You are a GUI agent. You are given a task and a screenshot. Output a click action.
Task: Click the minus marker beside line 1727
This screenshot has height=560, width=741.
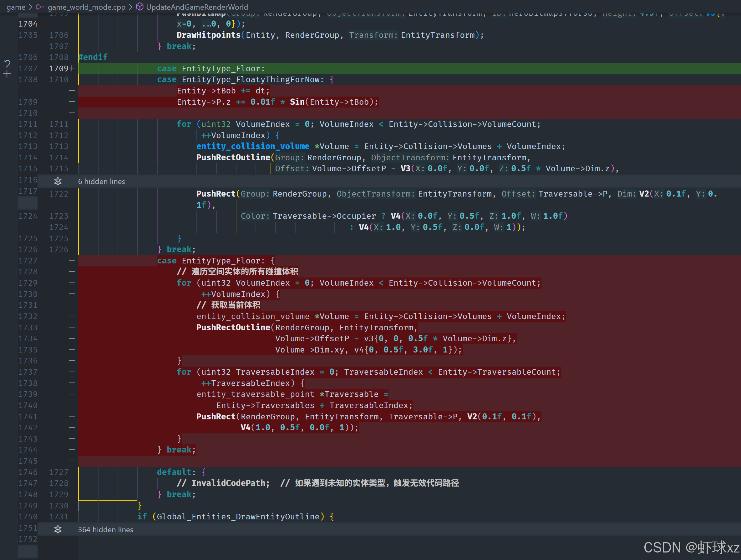pyautogui.click(x=71, y=260)
